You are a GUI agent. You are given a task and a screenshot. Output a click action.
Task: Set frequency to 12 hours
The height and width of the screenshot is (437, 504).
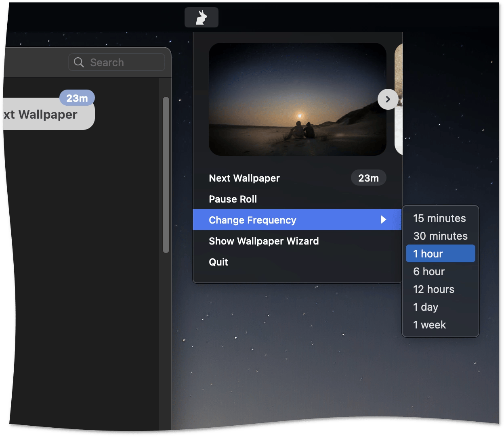(434, 289)
